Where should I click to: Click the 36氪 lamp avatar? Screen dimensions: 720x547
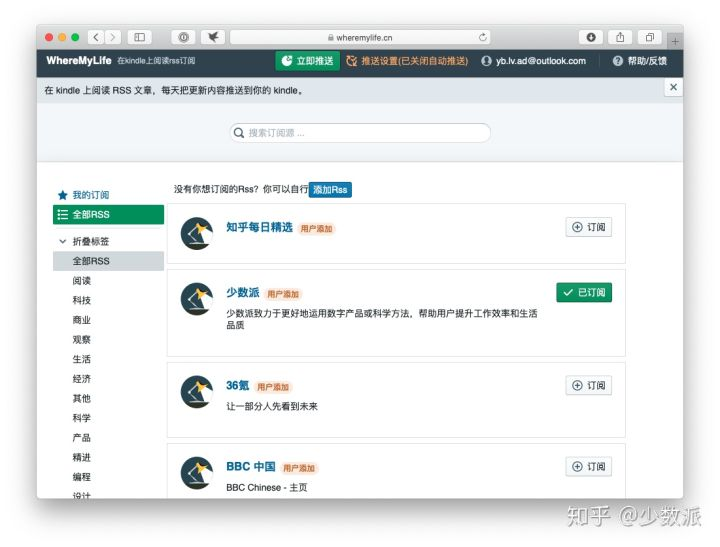197,392
